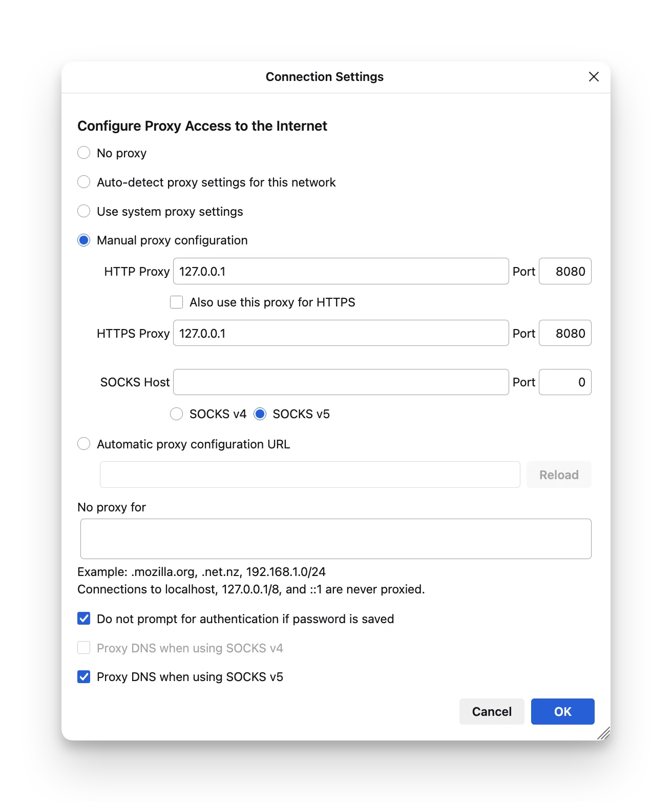The width and height of the screenshot is (672, 802).
Task: Uncheck Do not prompt for authentication
Action: pyautogui.click(x=84, y=619)
